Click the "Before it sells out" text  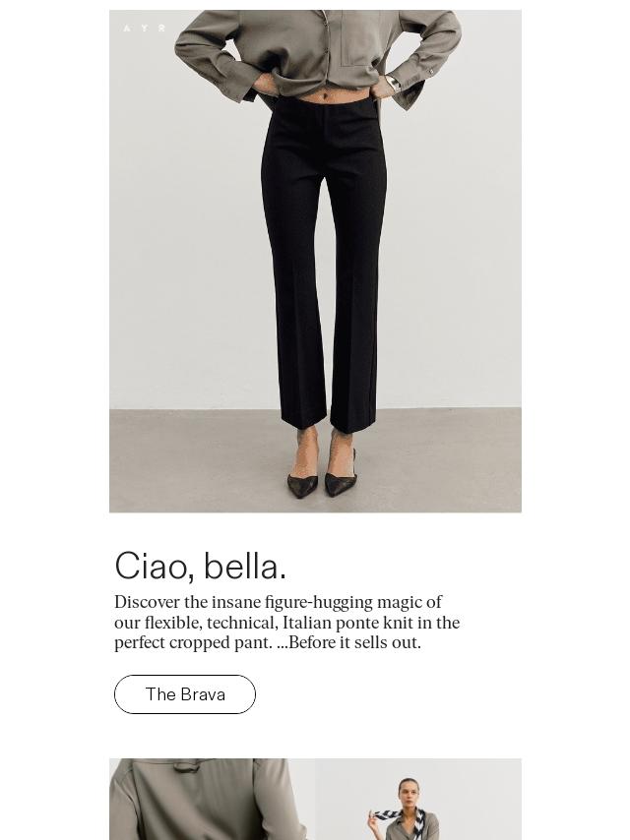354,642
